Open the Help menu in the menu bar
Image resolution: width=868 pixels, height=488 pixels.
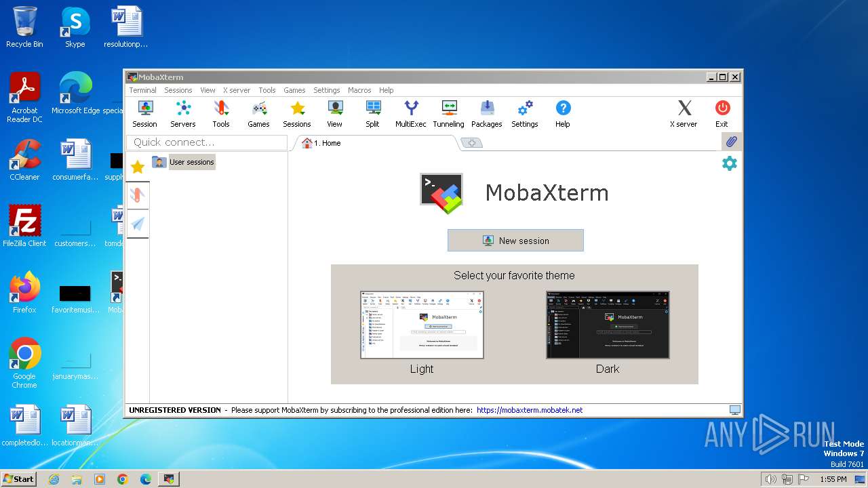tap(386, 90)
